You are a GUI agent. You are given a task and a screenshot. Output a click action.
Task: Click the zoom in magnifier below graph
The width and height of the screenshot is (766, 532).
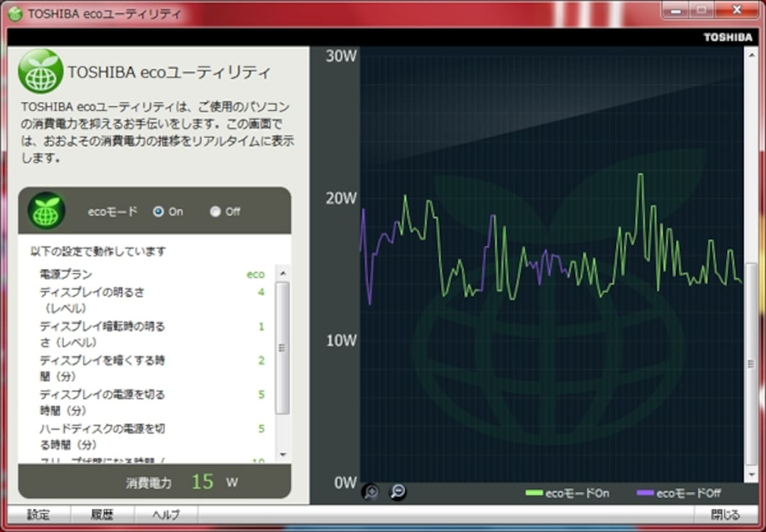[x=370, y=492]
